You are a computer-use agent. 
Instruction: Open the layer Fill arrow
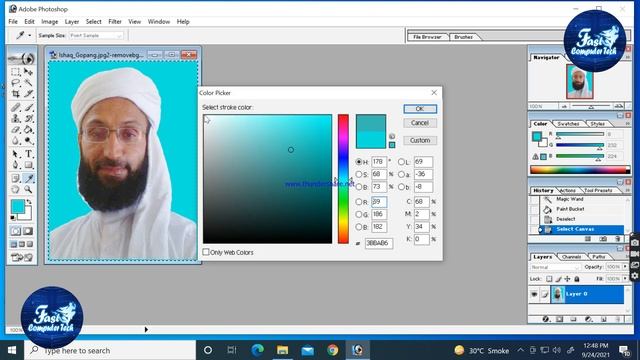(625, 279)
